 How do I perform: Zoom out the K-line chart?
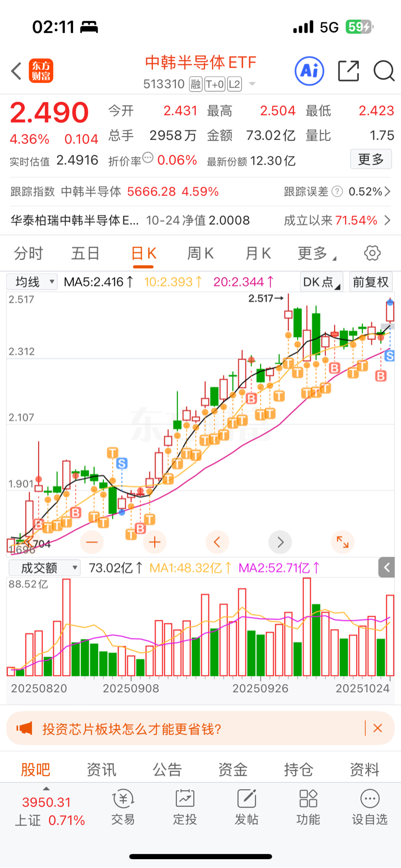(92, 542)
